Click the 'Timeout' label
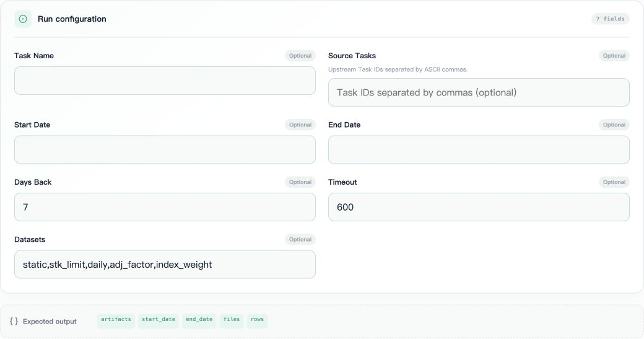The width and height of the screenshot is (644, 339). pyautogui.click(x=342, y=182)
